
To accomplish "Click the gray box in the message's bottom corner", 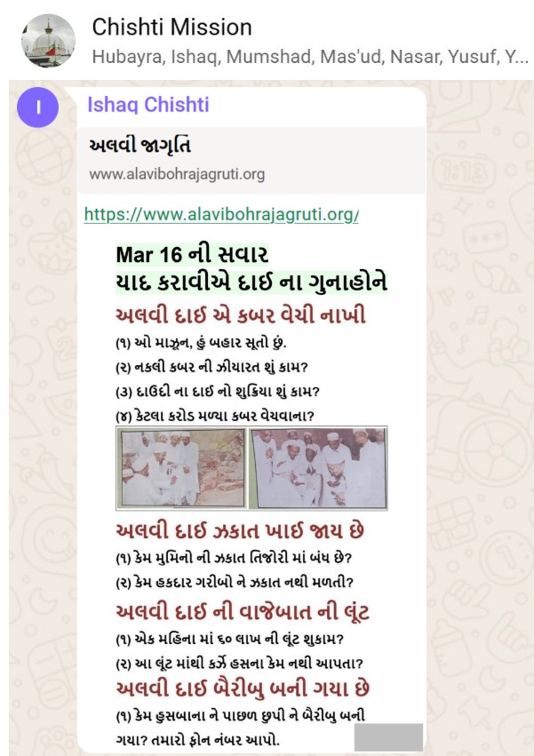I will pyautogui.click(x=389, y=737).
